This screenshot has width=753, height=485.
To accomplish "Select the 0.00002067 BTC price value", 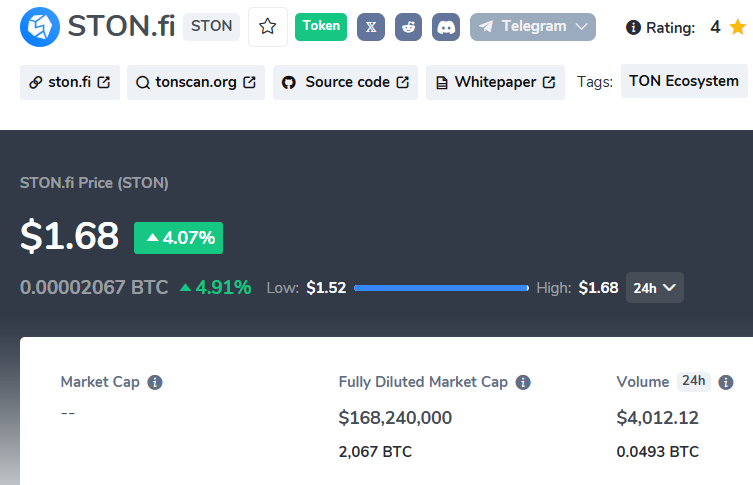I will point(94,288).
